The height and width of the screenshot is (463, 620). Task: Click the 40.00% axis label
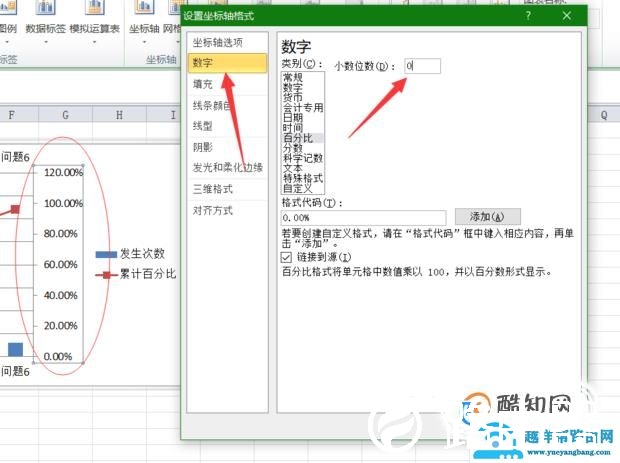click(60, 295)
